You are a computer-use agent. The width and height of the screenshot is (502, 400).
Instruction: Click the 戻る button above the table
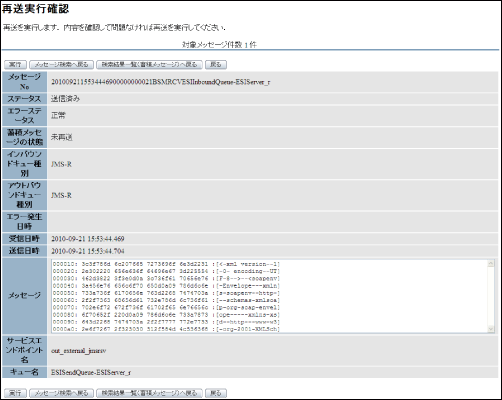click(216, 64)
